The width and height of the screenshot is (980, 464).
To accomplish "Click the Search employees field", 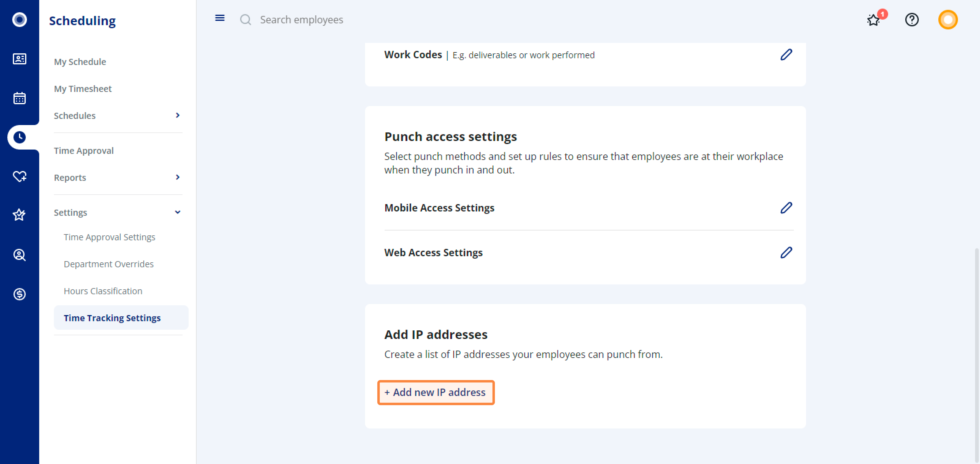I will 302,20.
